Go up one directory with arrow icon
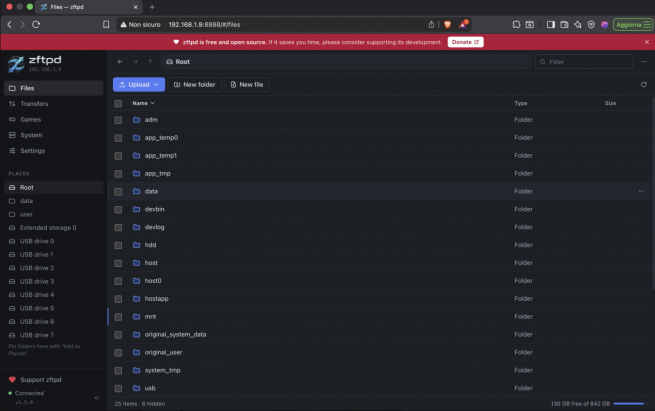 150,61
